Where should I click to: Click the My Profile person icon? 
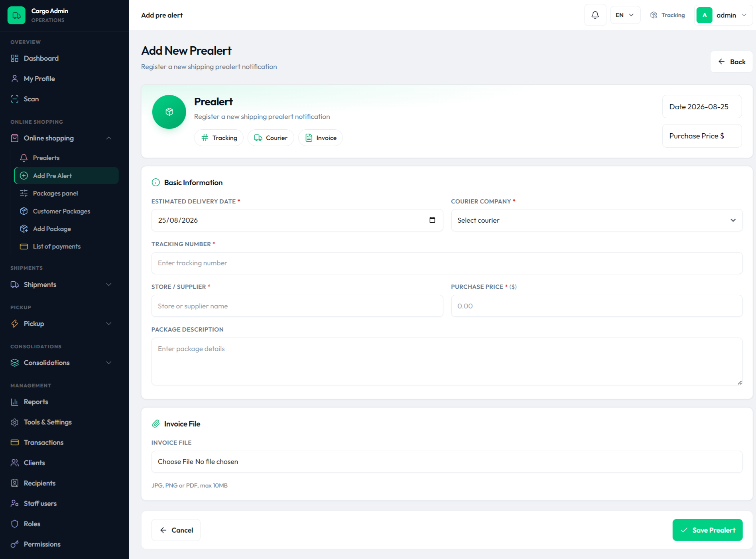(15, 79)
